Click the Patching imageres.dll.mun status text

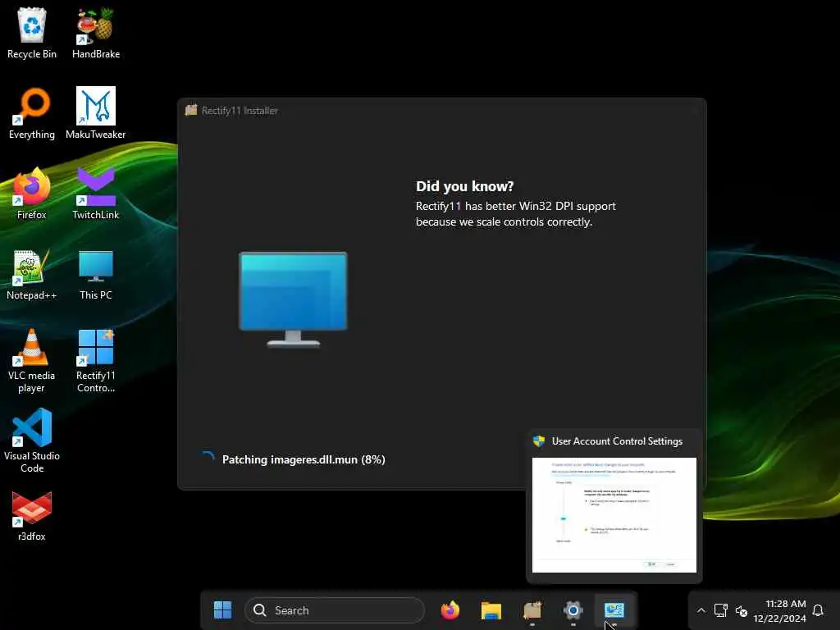[x=304, y=459]
